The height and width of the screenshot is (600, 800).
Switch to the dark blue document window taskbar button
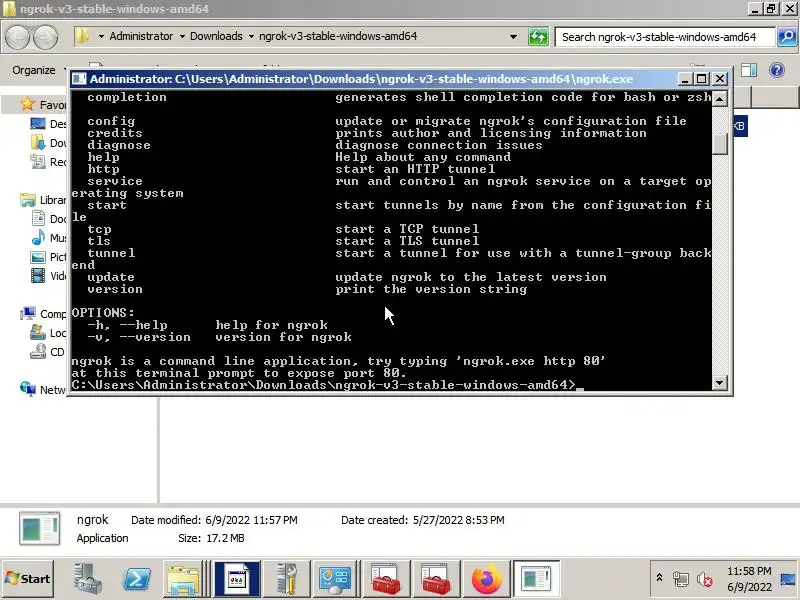237,579
